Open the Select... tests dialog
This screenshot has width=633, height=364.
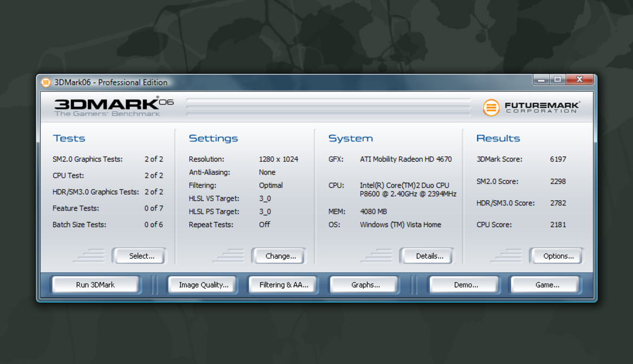point(140,256)
